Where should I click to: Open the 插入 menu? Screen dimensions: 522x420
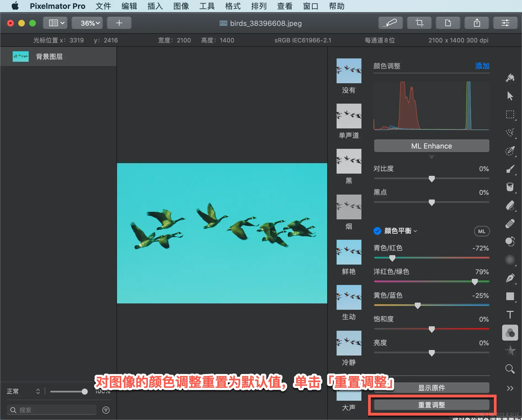pos(155,6)
